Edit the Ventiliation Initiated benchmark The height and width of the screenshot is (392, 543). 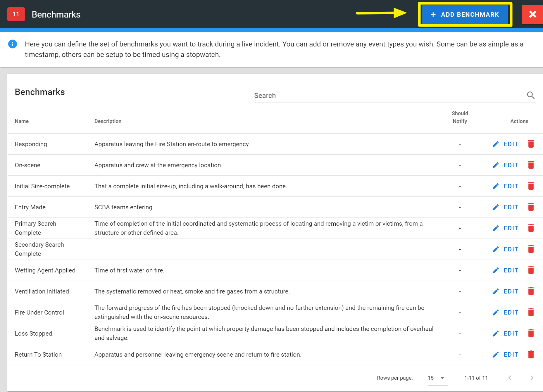(x=506, y=291)
